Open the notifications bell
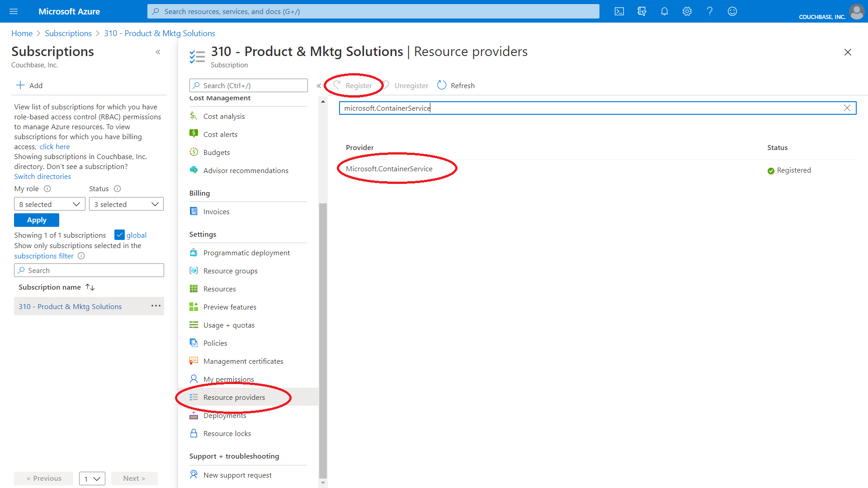Viewport: 868px width, 488px height. 664,11
